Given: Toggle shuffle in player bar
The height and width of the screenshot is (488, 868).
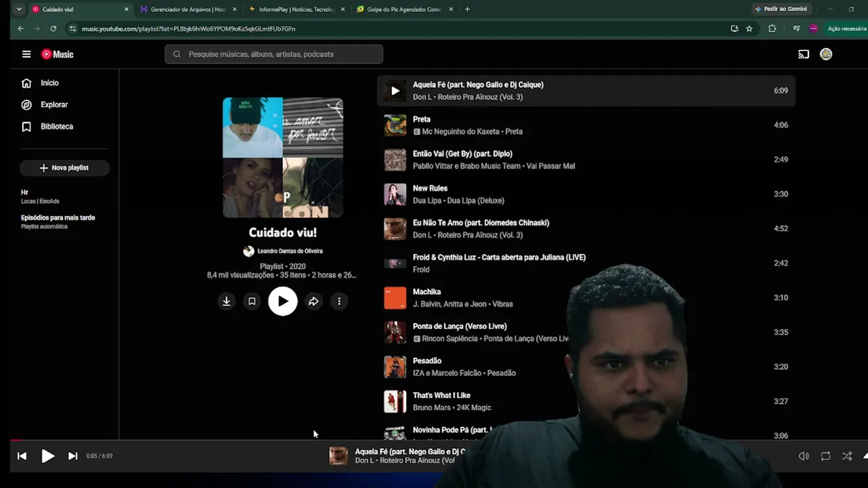Looking at the screenshot, I should 847,456.
